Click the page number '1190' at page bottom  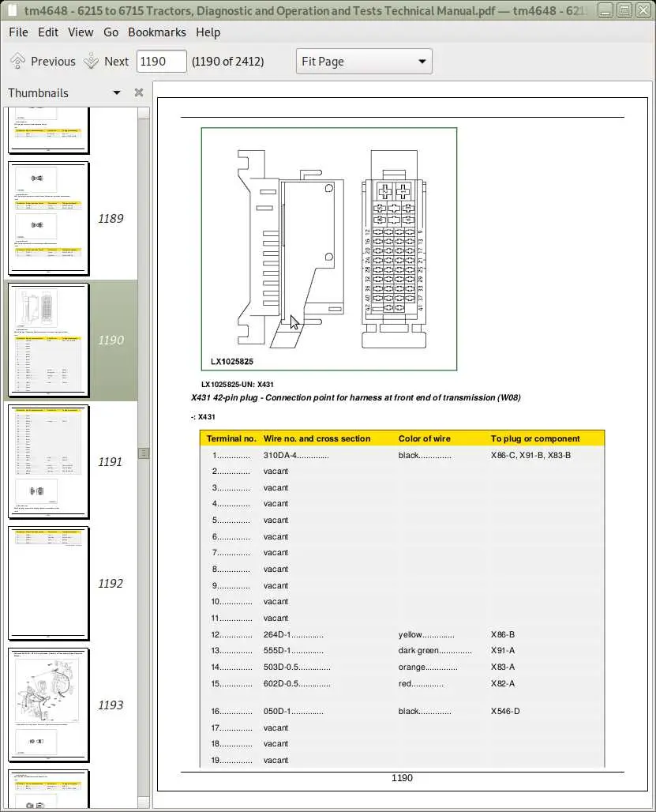click(x=402, y=778)
